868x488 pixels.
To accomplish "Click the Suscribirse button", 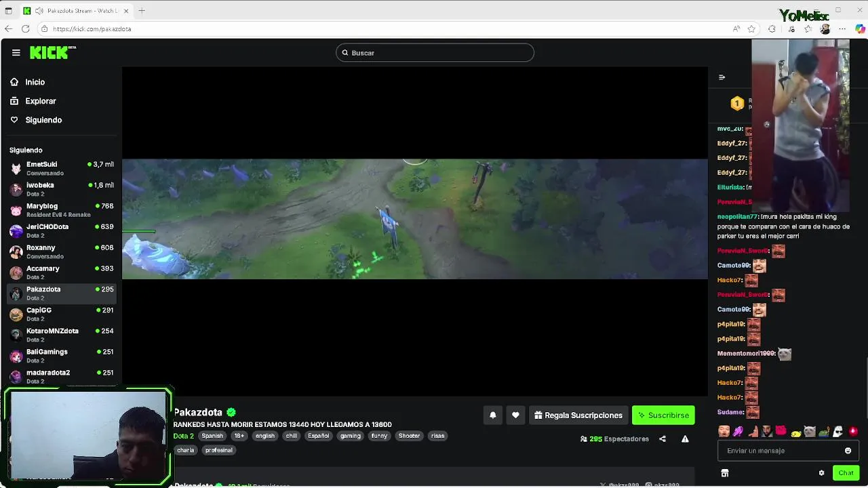I will point(663,415).
